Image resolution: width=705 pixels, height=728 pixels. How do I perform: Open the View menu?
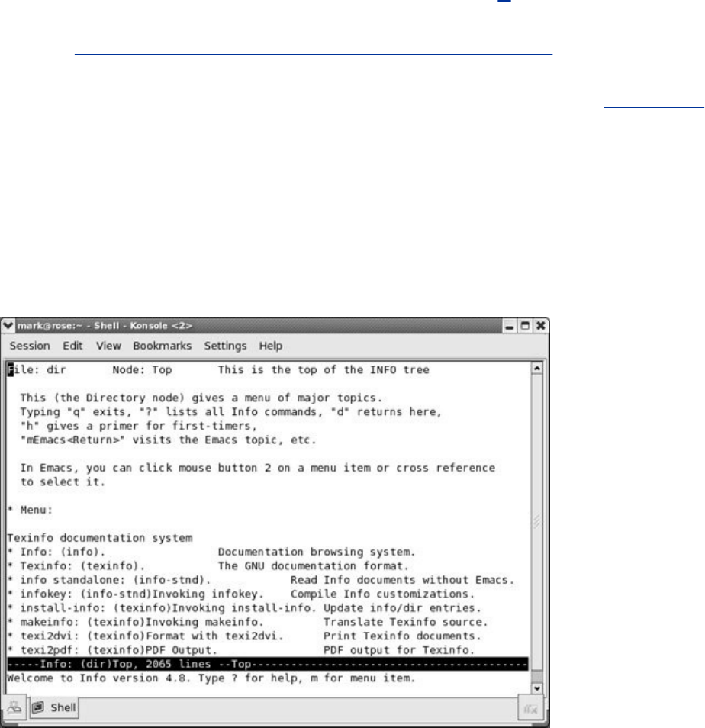click(108, 346)
